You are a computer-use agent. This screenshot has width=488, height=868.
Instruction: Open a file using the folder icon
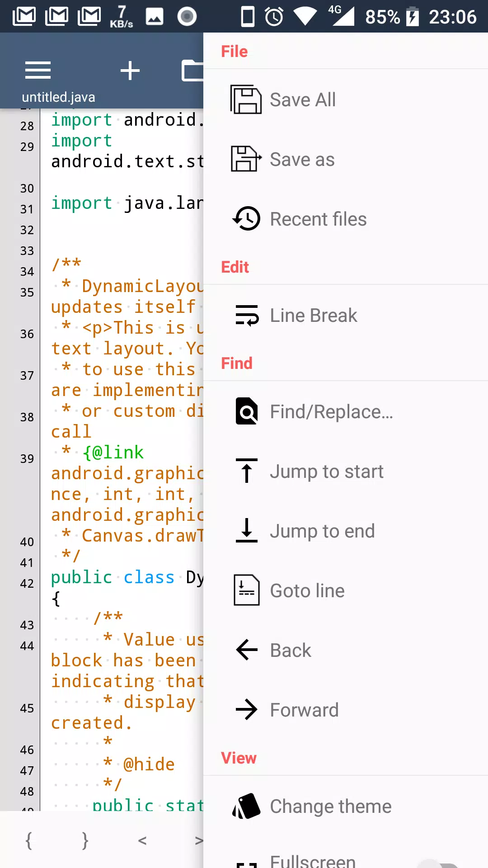pyautogui.click(x=192, y=71)
